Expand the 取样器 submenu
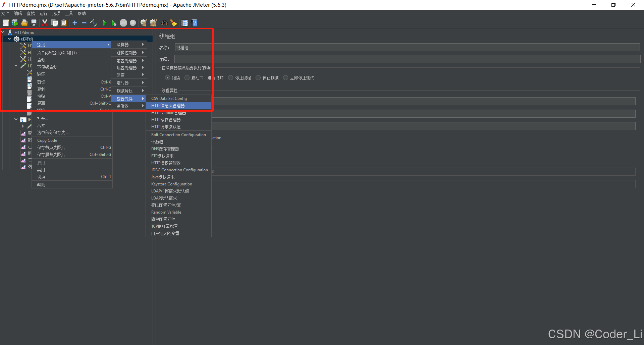Screen dimensions: 644x345 (129, 45)
